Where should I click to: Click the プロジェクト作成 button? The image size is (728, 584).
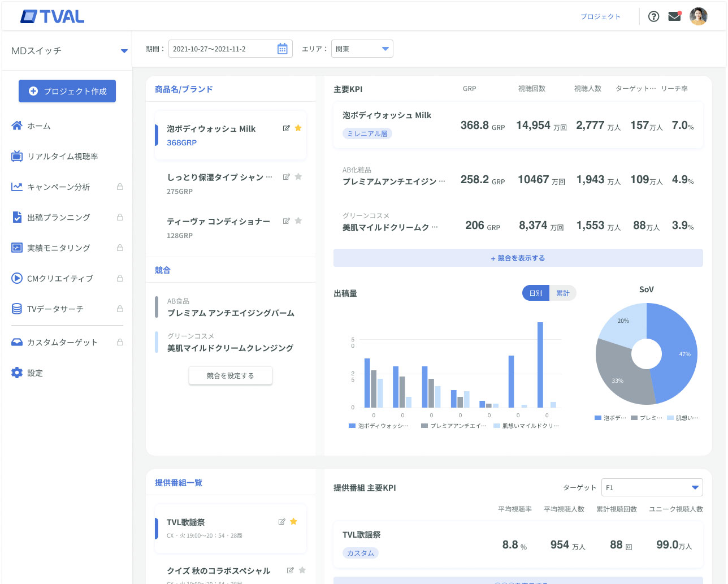tap(67, 91)
